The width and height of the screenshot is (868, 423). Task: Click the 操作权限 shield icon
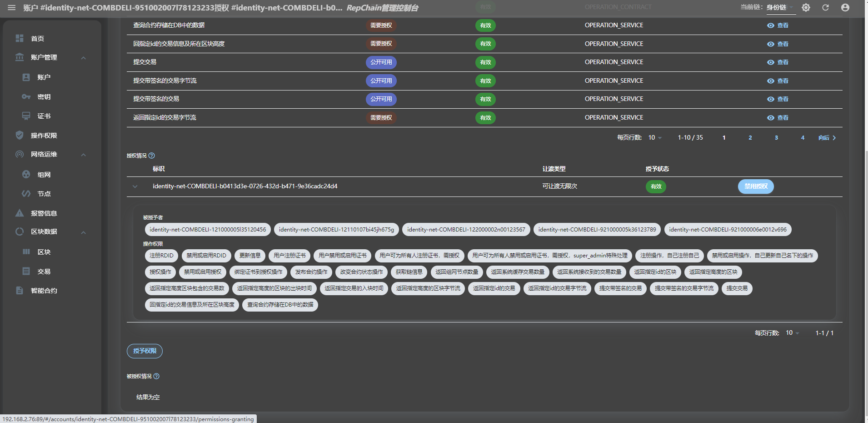pyautogui.click(x=20, y=135)
